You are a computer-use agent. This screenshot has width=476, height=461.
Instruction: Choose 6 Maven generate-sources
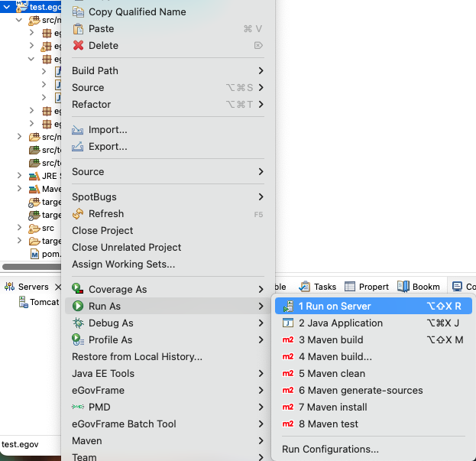tap(373, 390)
